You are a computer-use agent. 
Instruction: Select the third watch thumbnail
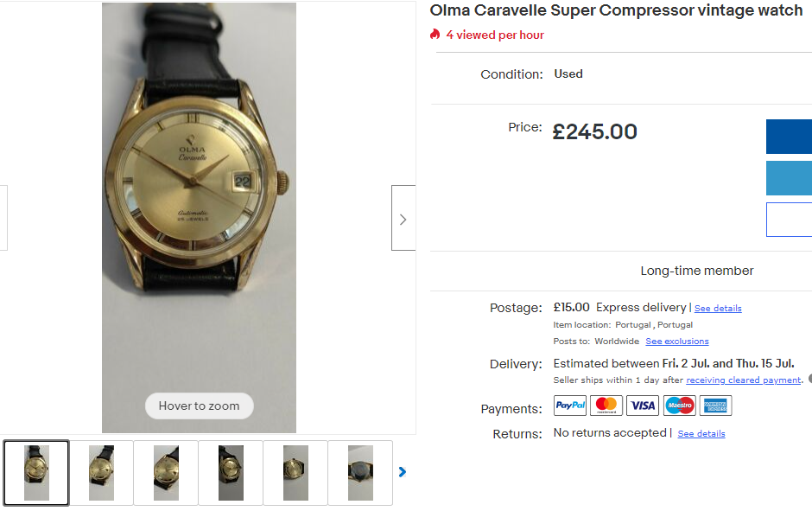(x=166, y=473)
